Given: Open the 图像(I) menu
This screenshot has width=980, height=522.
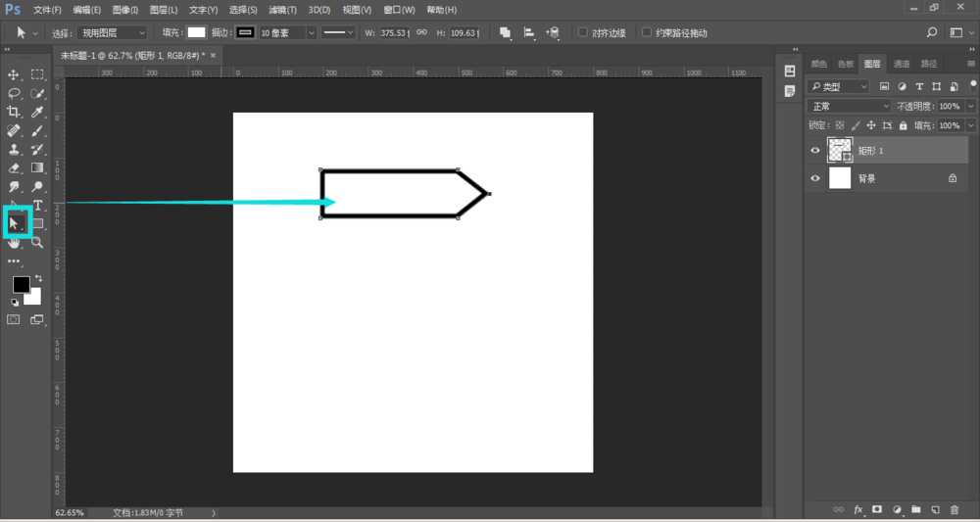Looking at the screenshot, I should (126, 10).
